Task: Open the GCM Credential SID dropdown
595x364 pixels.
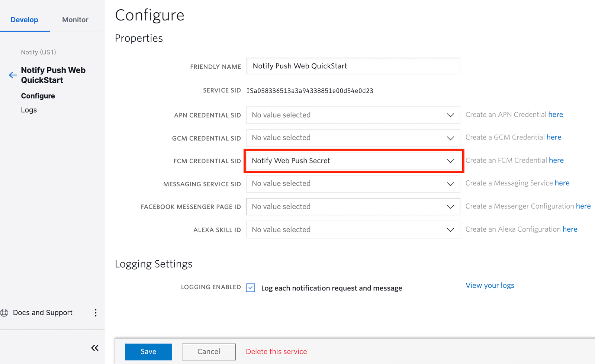Action: pos(450,138)
